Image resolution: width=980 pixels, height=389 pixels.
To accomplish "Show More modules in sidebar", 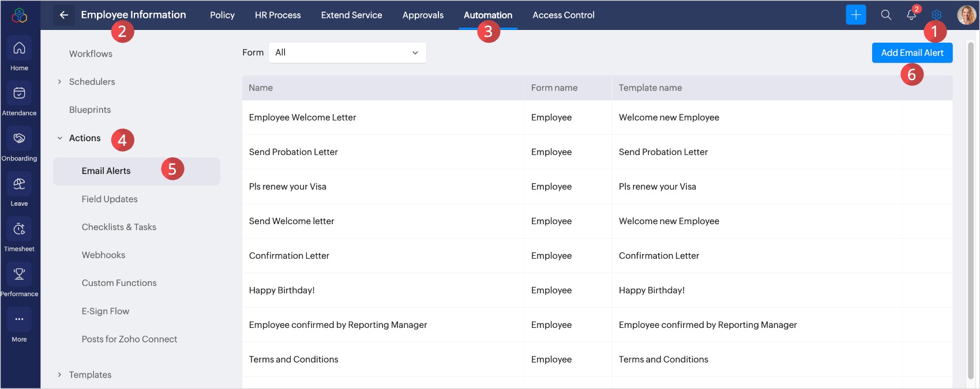I will (19, 319).
